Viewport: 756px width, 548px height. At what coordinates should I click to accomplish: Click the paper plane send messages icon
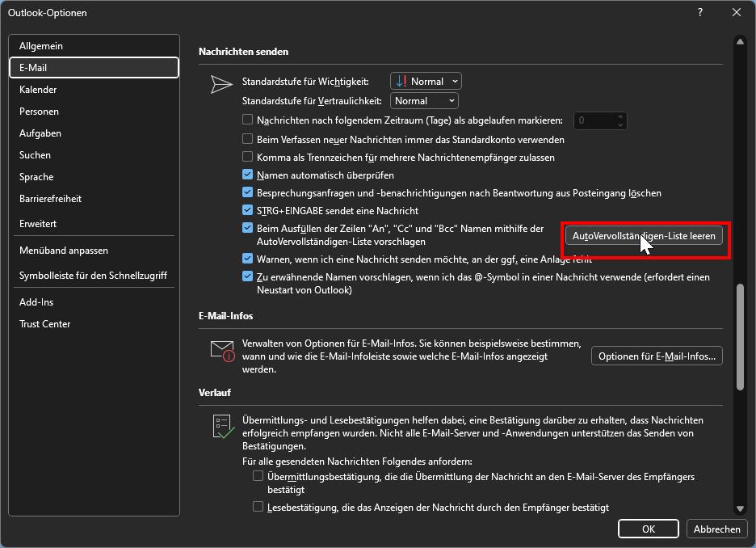[221, 85]
